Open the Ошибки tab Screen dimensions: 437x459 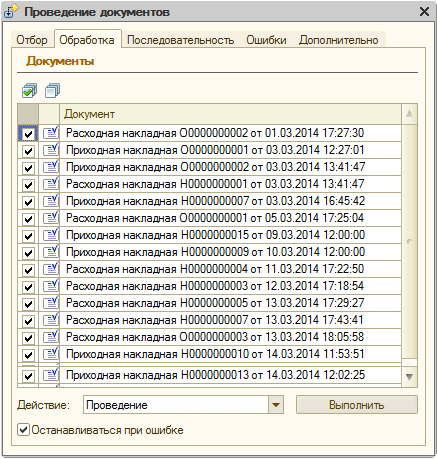pyautogui.click(x=266, y=40)
